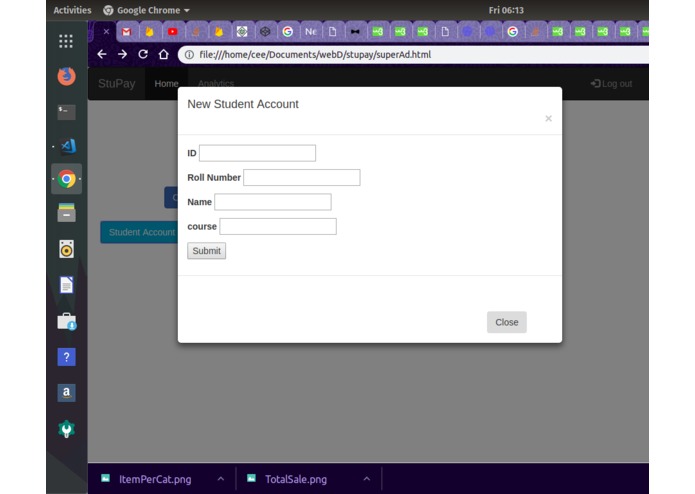Screen dimensions: 695x494
Task: Switch to the CodePen cube icon tab
Action: coord(265,31)
